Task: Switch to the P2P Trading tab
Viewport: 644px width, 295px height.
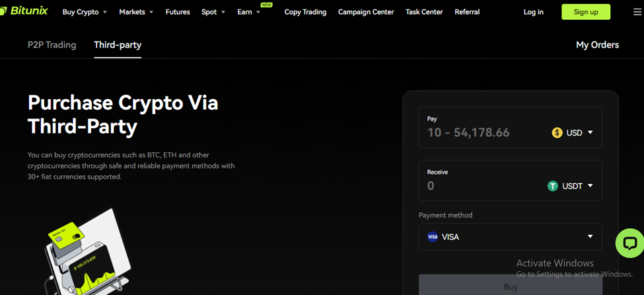Action: [52, 45]
